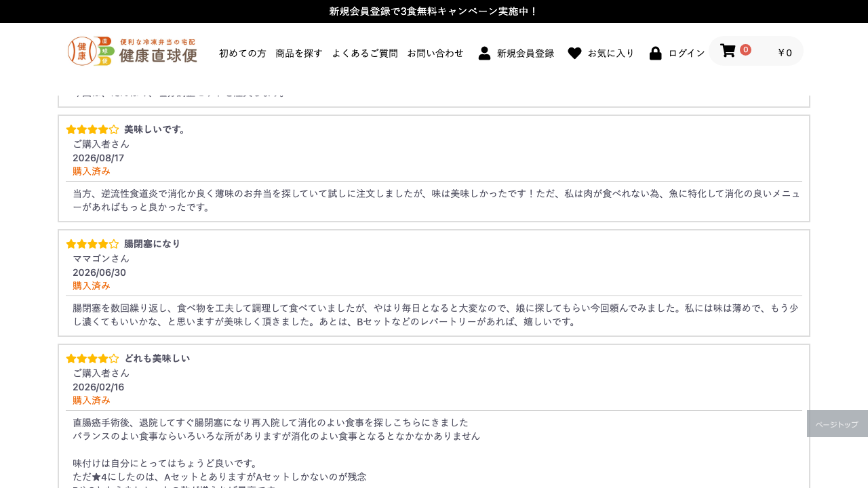Click ご購入者さん in the どれも美味しい review

click(101, 373)
